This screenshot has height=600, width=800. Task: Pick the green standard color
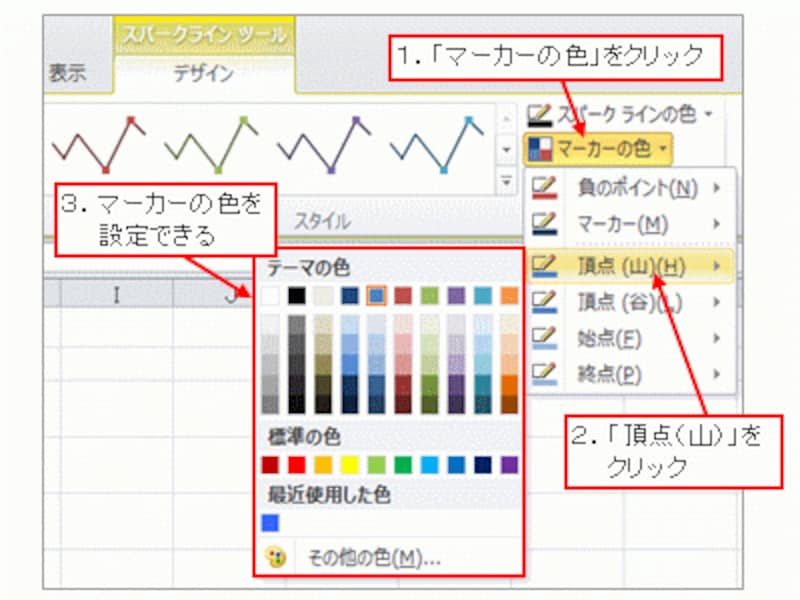403,465
